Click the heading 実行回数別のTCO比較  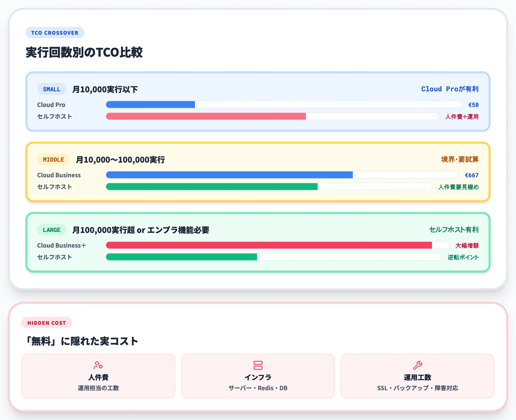(84, 52)
